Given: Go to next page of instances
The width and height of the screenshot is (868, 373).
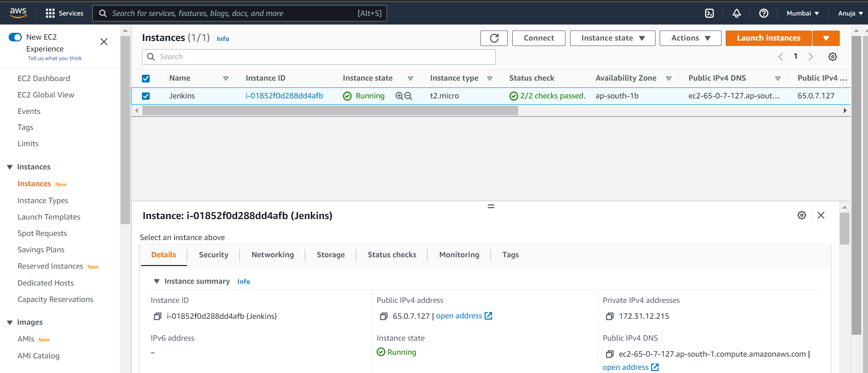Looking at the screenshot, I should 811,56.
